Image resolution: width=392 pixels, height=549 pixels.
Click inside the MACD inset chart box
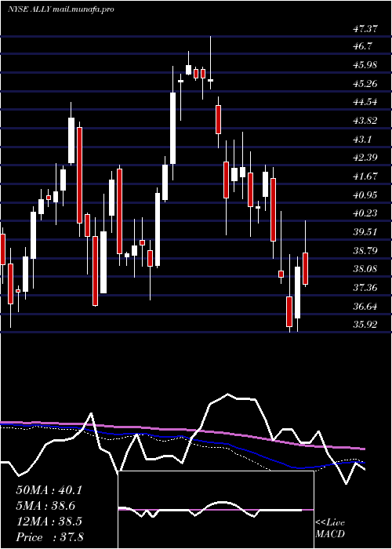[216, 510]
